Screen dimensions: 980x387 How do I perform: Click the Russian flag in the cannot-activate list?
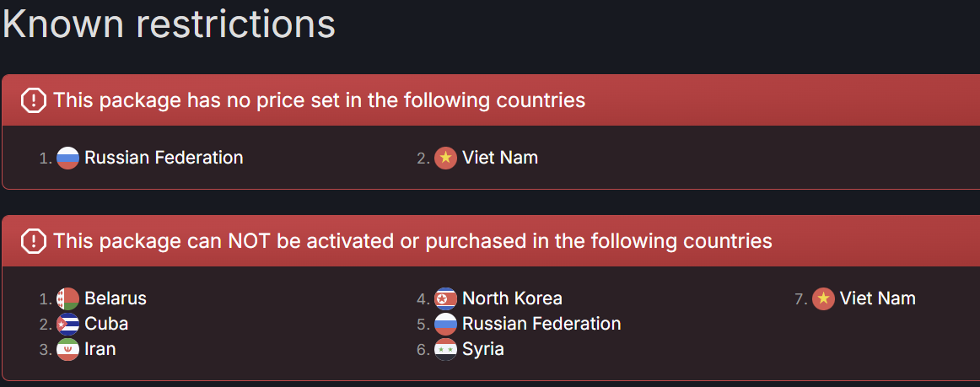[x=445, y=324]
